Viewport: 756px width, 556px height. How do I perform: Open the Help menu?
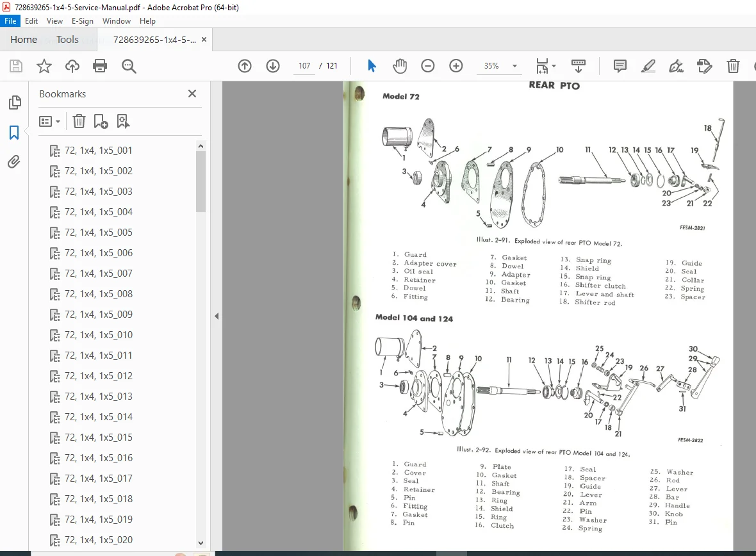click(x=147, y=20)
